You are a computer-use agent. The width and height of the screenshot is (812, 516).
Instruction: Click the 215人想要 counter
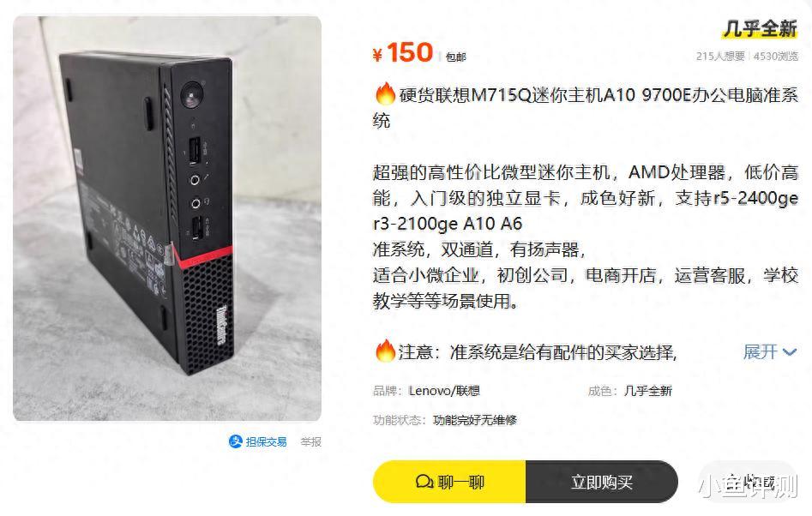pos(720,56)
